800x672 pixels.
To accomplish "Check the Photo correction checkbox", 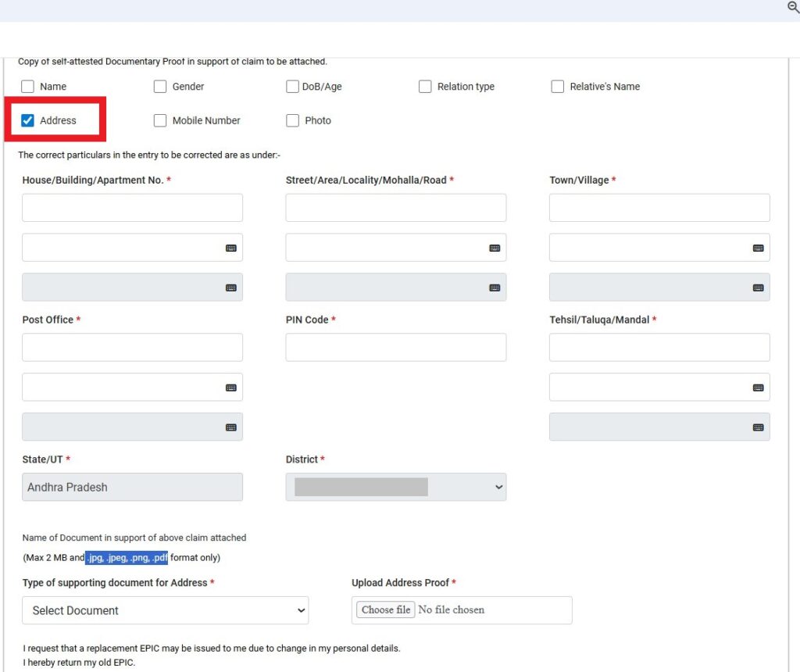I will pos(292,120).
